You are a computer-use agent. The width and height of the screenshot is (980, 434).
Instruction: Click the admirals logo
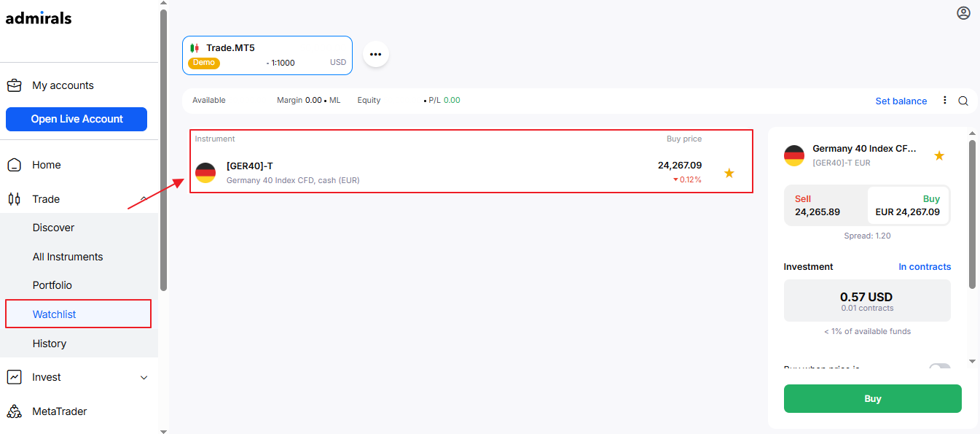pos(39,18)
